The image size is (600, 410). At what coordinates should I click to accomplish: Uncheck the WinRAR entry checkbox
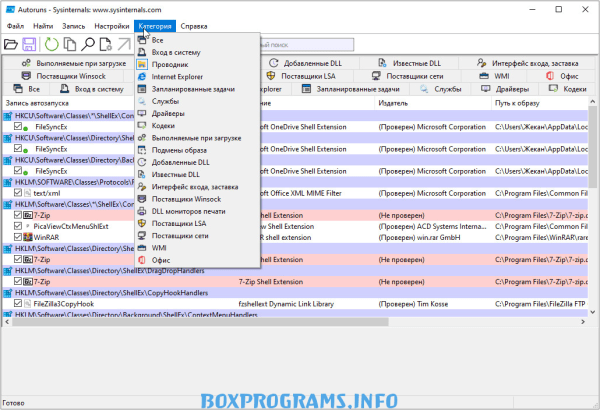[18, 237]
